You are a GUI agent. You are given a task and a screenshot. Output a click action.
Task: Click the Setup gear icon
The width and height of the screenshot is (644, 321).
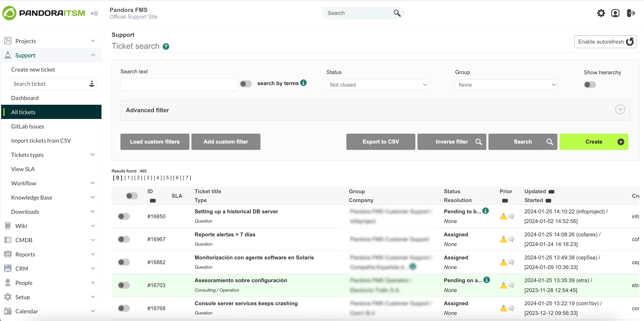click(x=8, y=297)
